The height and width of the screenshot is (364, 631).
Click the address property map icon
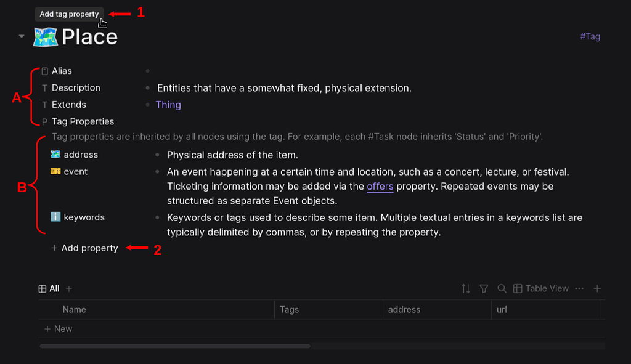55,155
